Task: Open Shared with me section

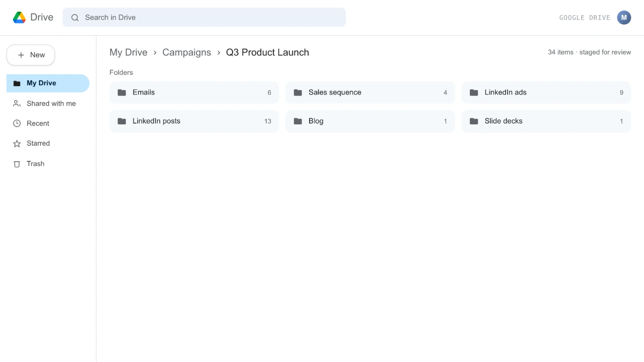Action: click(48, 104)
